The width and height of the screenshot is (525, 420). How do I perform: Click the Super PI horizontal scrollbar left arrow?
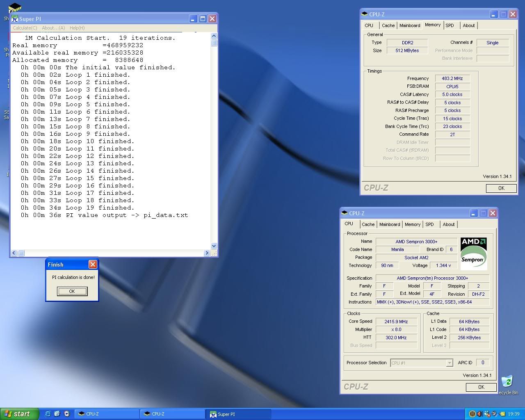point(14,253)
